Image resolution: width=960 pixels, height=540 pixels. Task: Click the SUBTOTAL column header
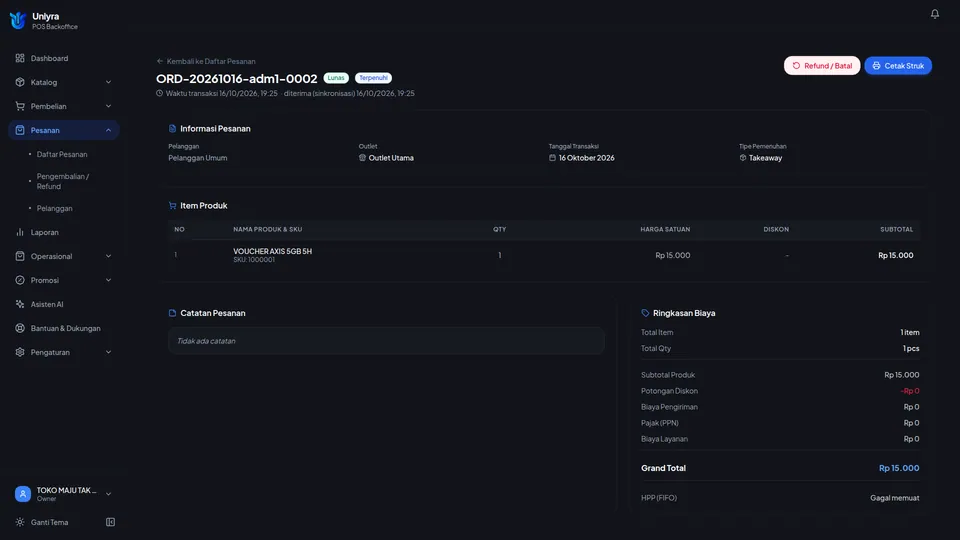click(x=896, y=229)
